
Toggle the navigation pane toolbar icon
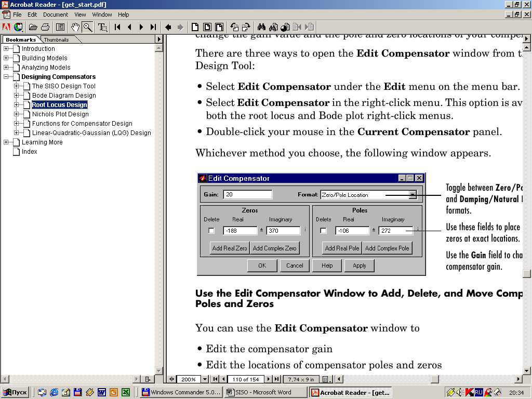tap(60, 27)
